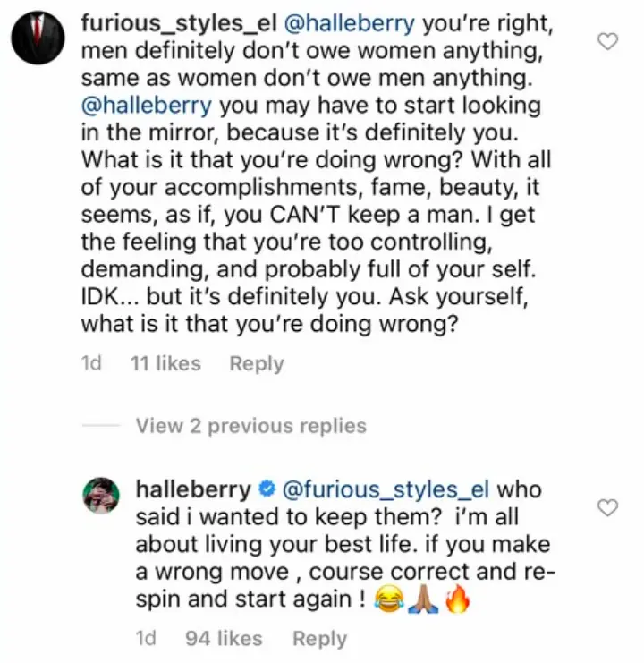Click the "1d" timestamp beside "94 likes"
Screen dimensions: 644x663
click(147, 639)
